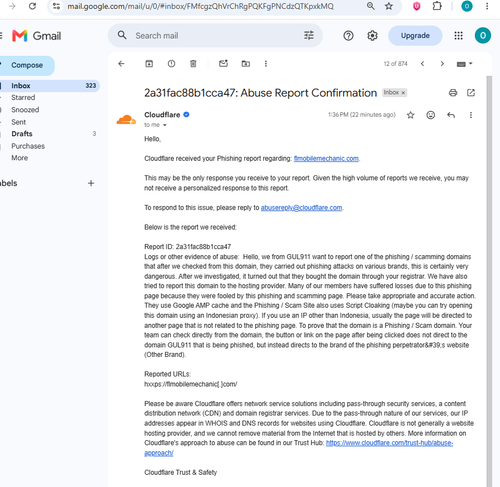Remove the Inbox label from the email
Viewport: 500px width, 487px height.
point(403,93)
